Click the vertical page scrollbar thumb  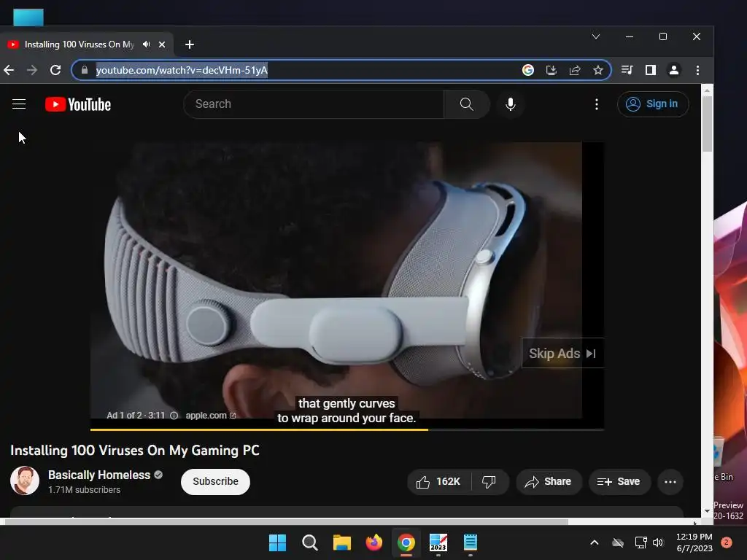(x=707, y=124)
